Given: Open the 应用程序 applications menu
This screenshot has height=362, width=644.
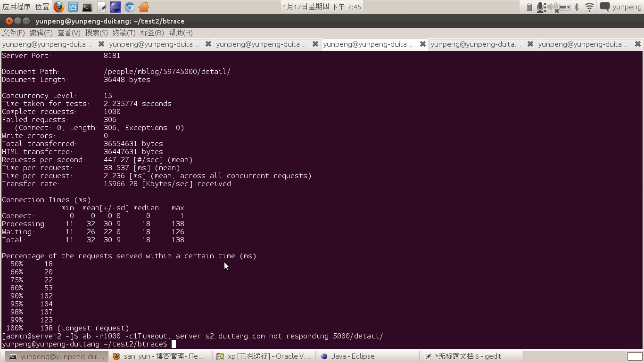Looking at the screenshot, I should point(17,7).
